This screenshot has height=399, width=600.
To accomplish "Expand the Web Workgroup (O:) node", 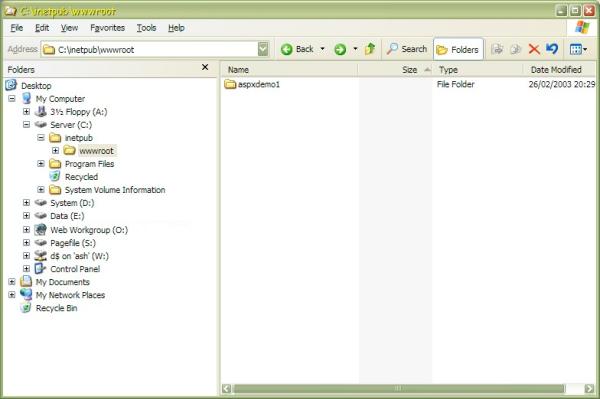I will (x=26, y=230).
